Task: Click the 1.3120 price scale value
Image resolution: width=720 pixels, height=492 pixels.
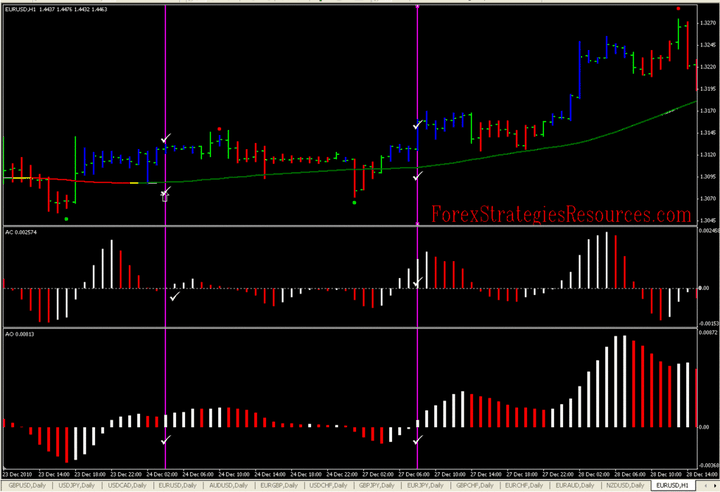Action: 708,155
